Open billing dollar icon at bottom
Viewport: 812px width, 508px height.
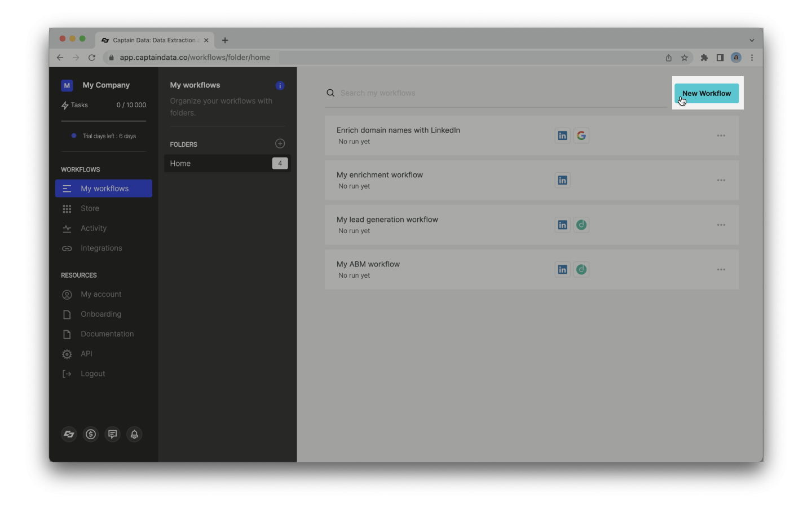click(91, 434)
